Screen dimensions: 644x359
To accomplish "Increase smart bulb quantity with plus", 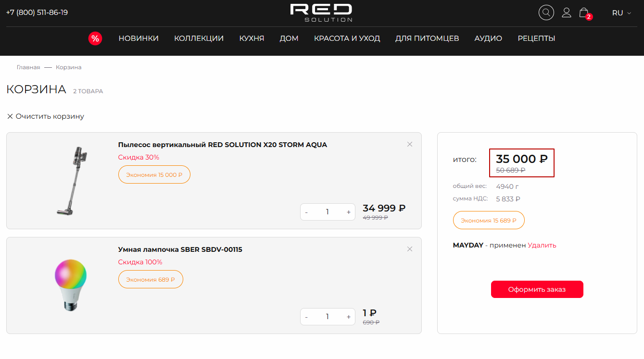I will (349, 317).
